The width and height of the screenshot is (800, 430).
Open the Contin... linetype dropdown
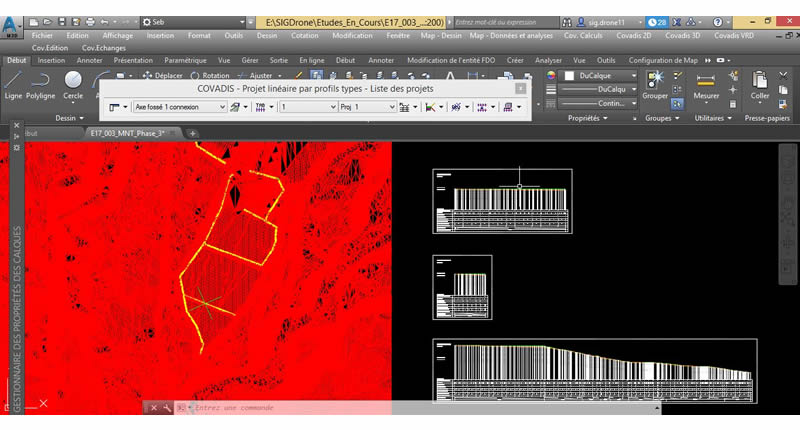pyautogui.click(x=599, y=103)
